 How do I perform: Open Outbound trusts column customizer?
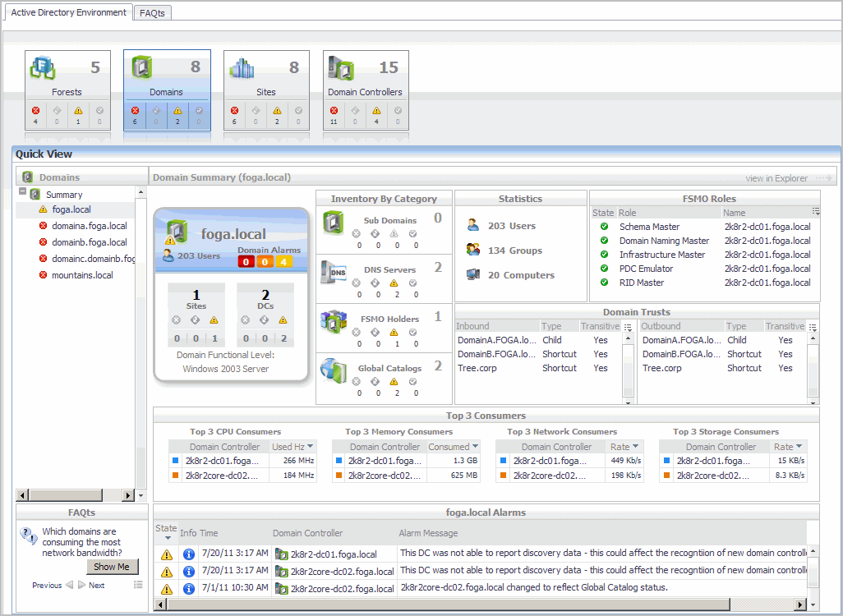(813, 328)
